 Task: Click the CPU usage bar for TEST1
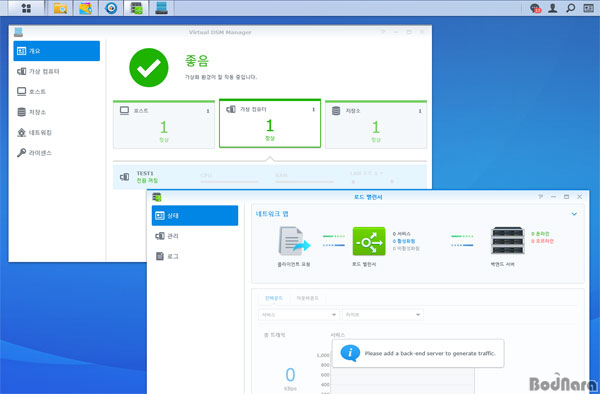pyautogui.click(x=229, y=182)
